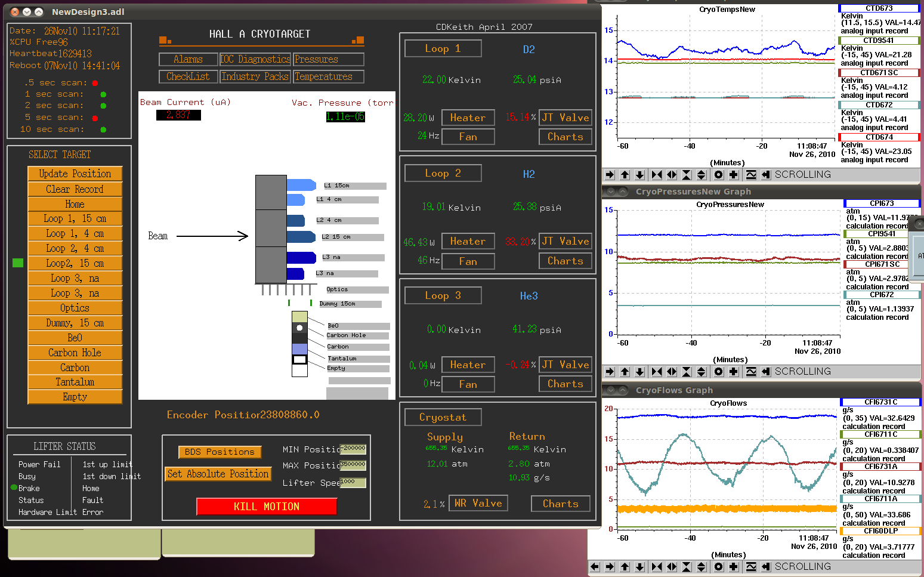Viewport: 924px width, 577px height.
Task: Expand the vertical axis on the CryoPressuresNew graph
Action: tap(702, 372)
